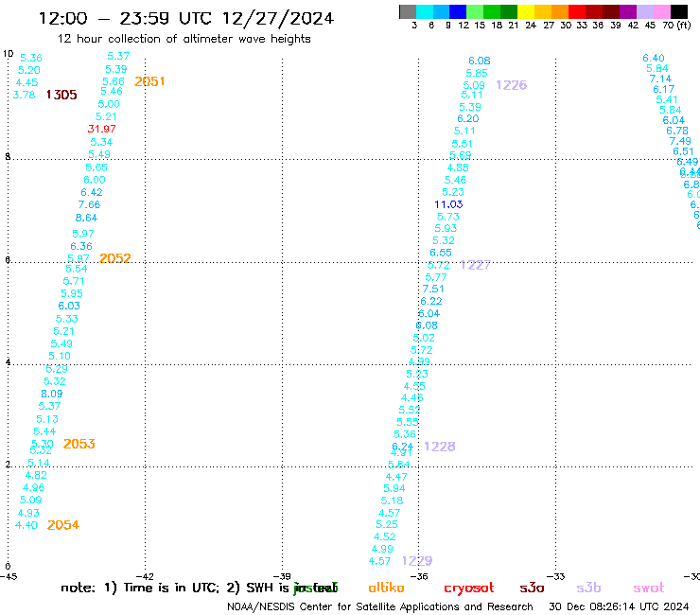700x615 pixels.
Task: Select the -36 longitude axis label
Action: (x=419, y=576)
